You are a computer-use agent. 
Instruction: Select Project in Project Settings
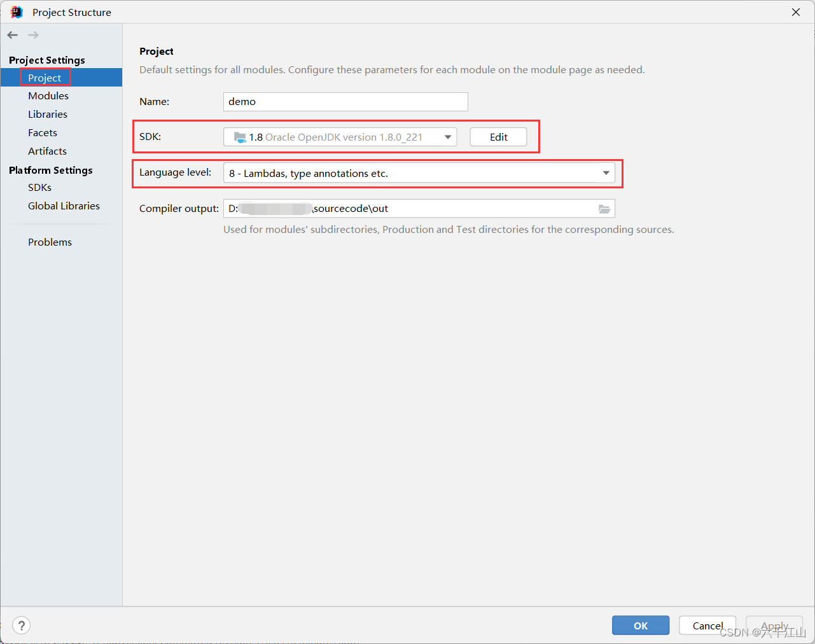61,78
